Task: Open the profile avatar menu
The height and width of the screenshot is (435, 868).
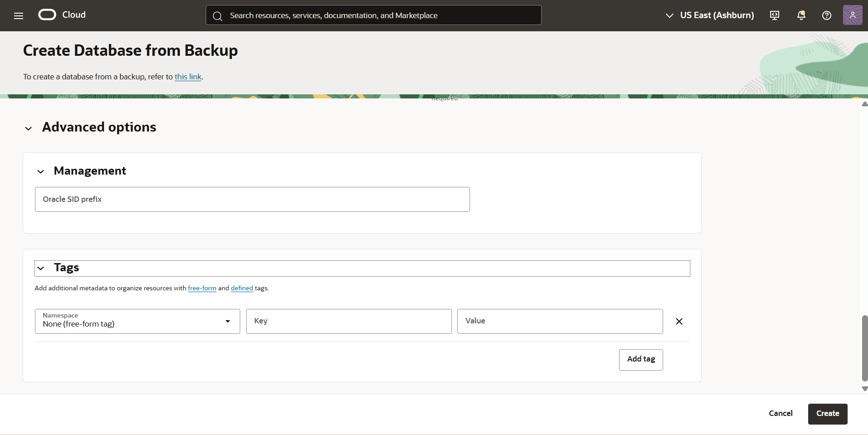Action: coord(853,15)
